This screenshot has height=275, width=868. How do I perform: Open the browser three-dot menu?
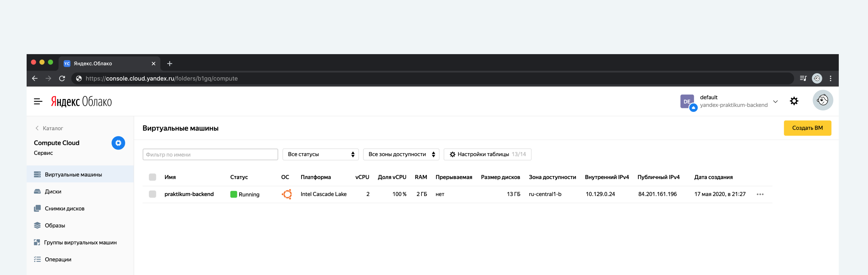pos(831,78)
